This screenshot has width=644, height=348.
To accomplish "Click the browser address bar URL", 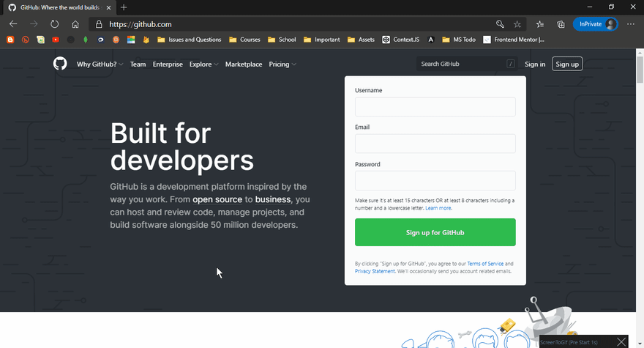I will 140,24.
